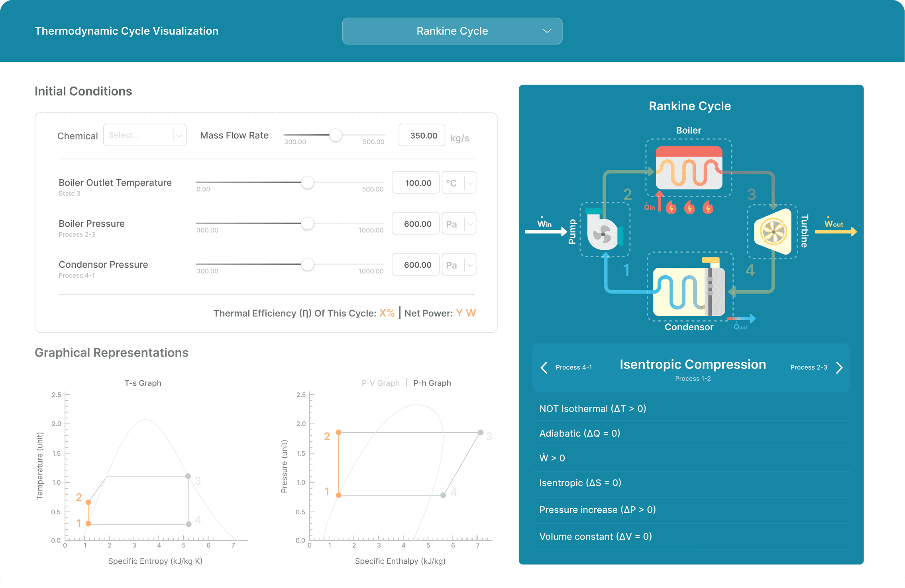Image resolution: width=905 pixels, height=588 pixels.
Task: Click the Boiler Pressure value field
Action: point(416,224)
